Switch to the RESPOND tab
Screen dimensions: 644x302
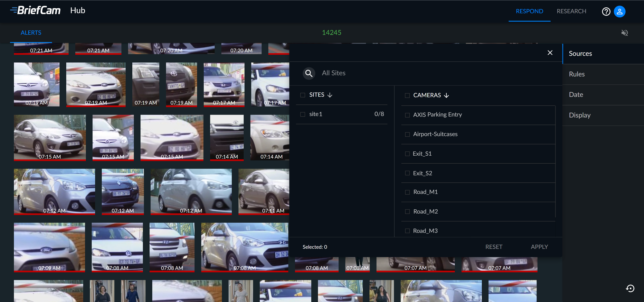(x=529, y=11)
